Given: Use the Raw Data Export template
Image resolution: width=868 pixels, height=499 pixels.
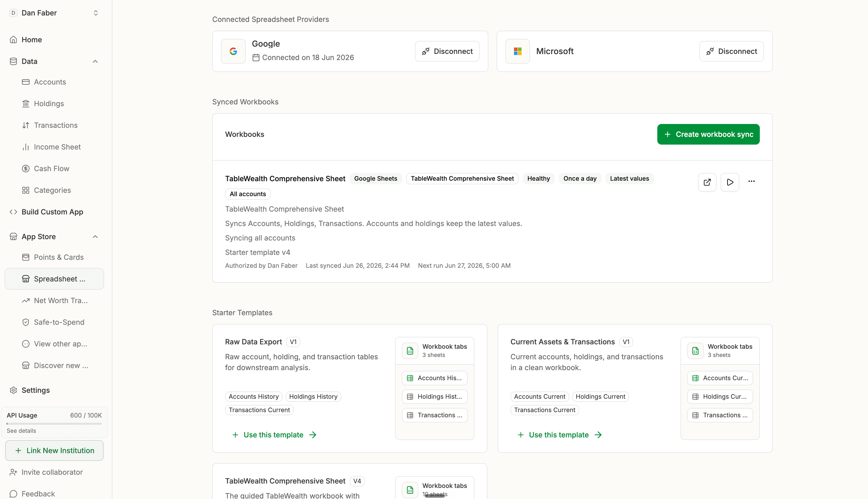Looking at the screenshot, I should coord(274,435).
